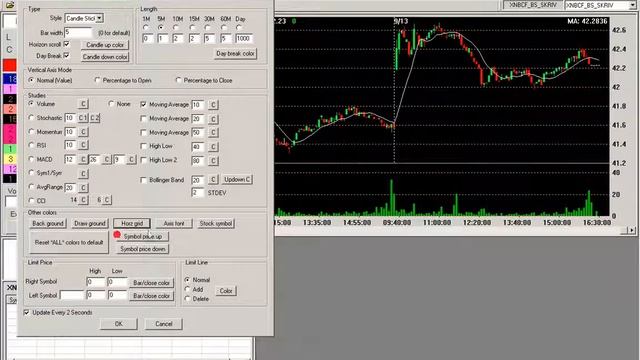This screenshot has height=360, width=640.
Task: Click the Left Symbol name input field
Action: (72, 295)
